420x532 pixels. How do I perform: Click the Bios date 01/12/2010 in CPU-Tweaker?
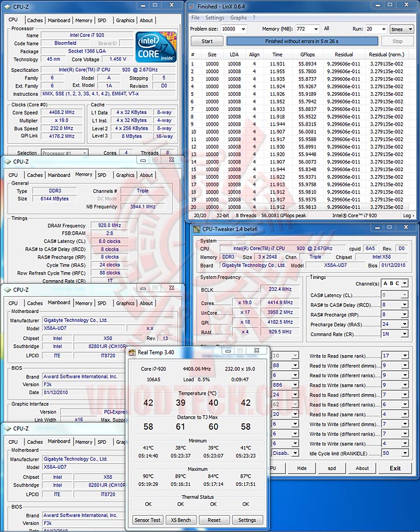pyautogui.click(x=393, y=265)
